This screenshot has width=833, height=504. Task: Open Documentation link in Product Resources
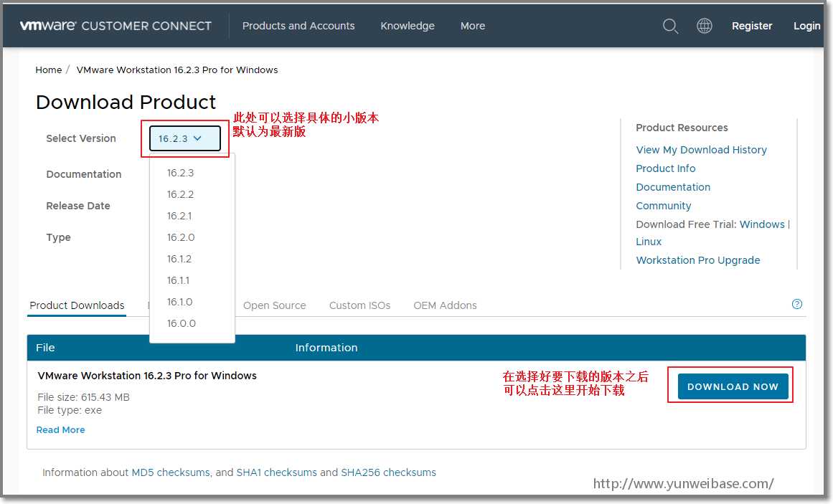pyautogui.click(x=673, y=187)
